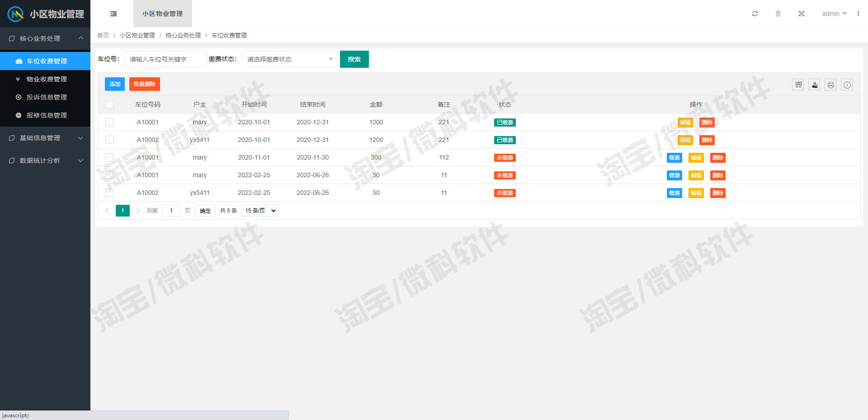Image resolution: width=868 pixels, height=420 pixels.
Task: Click 核心业务处理 in the breadcrumb
Action: 183,35
